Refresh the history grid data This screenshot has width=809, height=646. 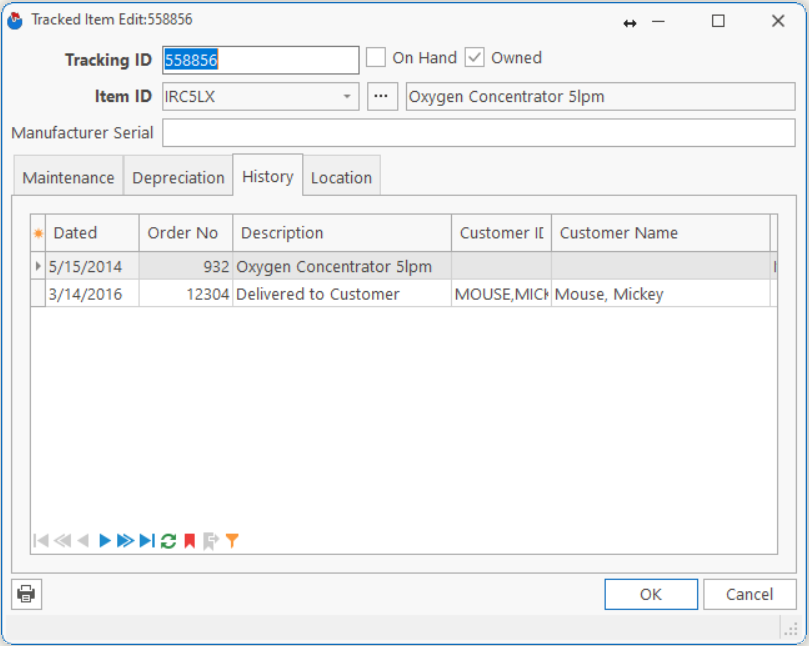[168, 541]
